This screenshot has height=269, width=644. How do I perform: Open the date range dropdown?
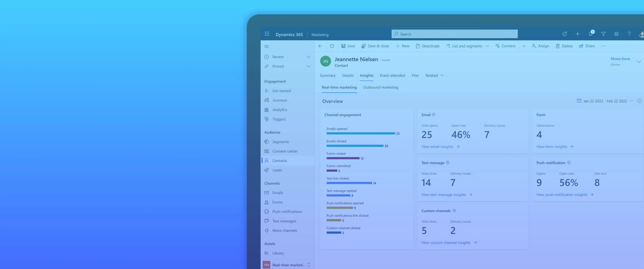tap(605, 101)
